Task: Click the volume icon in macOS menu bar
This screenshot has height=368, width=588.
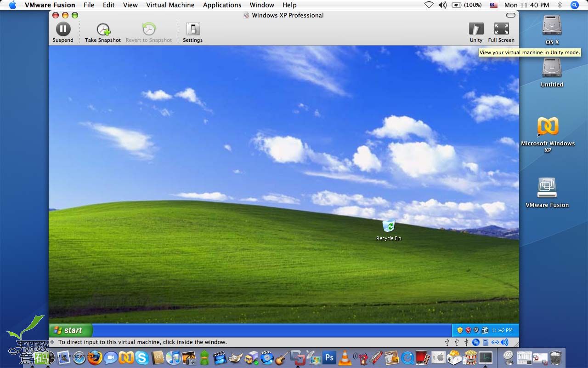Action: (x=442, y=5)
